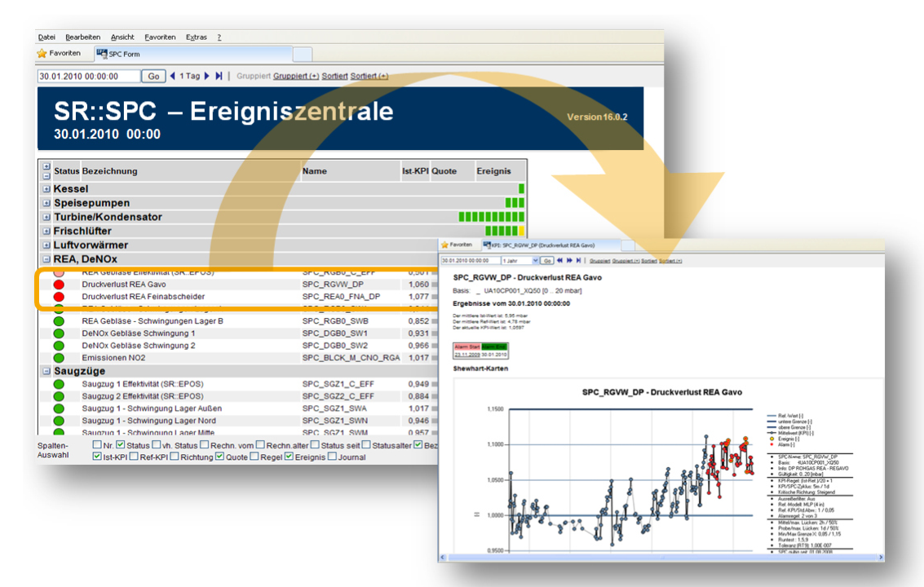Open the Datei menu
924x587 pixels.
pos(46,38)
